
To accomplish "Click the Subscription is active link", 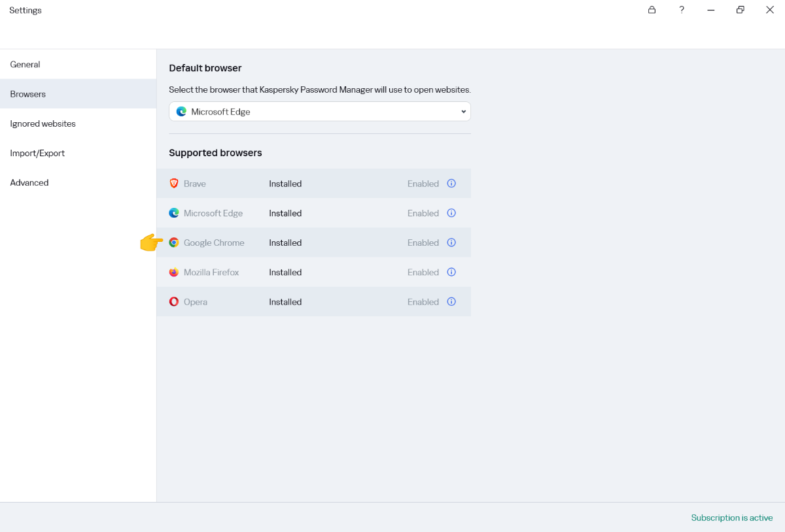I will tap(731, 518).
